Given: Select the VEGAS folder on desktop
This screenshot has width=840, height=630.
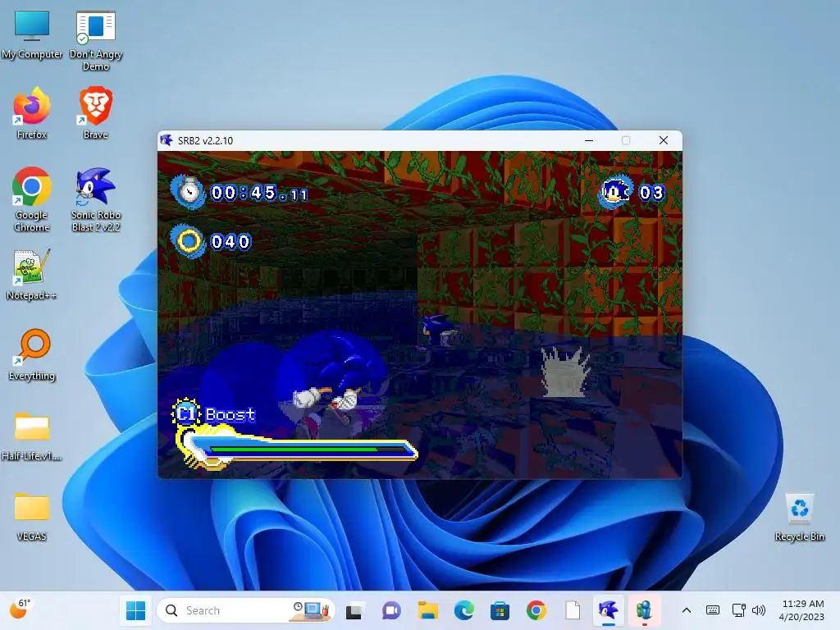Looking at the screenshot, I should (x=32, y=517).
